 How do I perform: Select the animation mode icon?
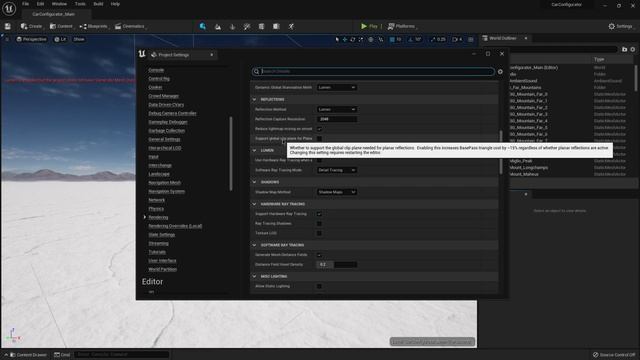coord(291,27)
